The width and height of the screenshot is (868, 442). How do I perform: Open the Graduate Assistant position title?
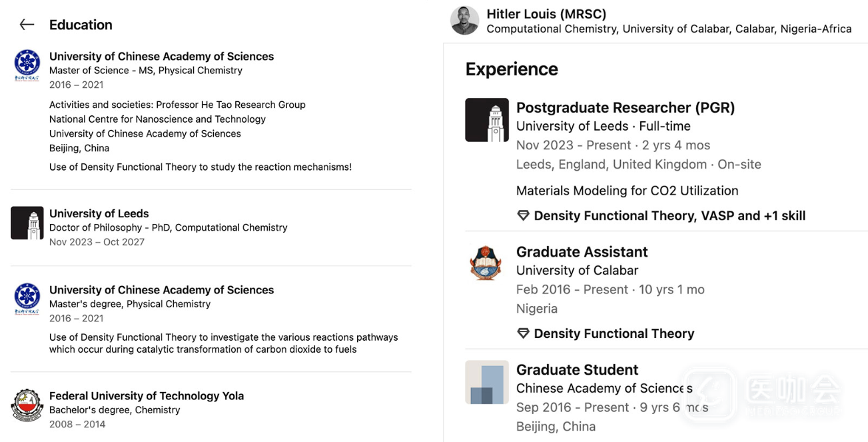coord(582,252)
